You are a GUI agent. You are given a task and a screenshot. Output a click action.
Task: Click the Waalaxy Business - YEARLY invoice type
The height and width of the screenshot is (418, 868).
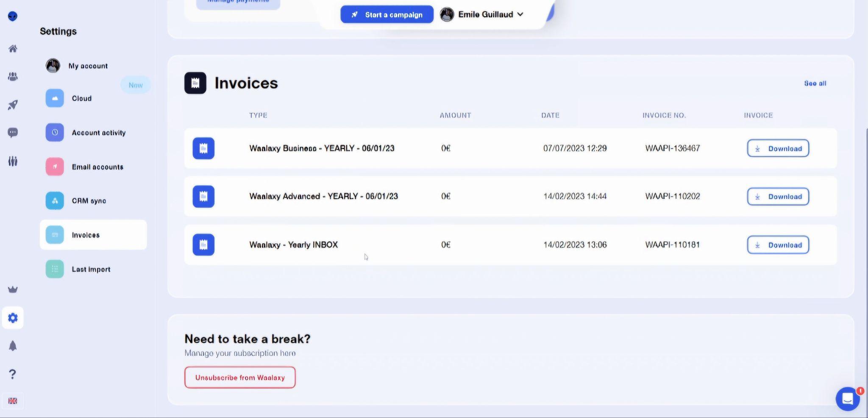(322, 148)
